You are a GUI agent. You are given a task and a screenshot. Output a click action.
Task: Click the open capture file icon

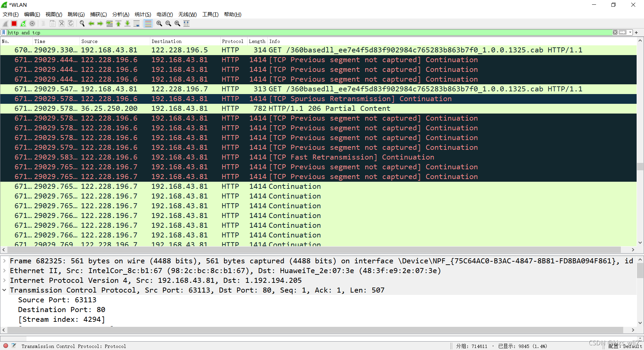(43, 24)
